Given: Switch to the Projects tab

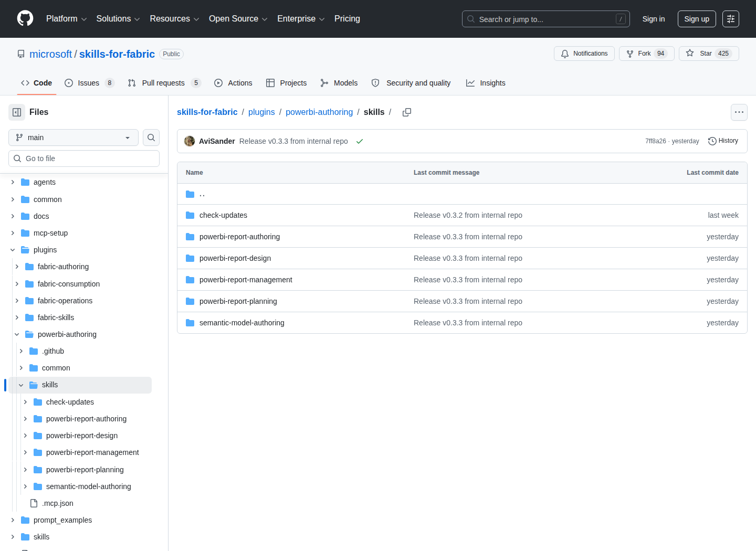Looking at the screenshot, I should point(286,83).
